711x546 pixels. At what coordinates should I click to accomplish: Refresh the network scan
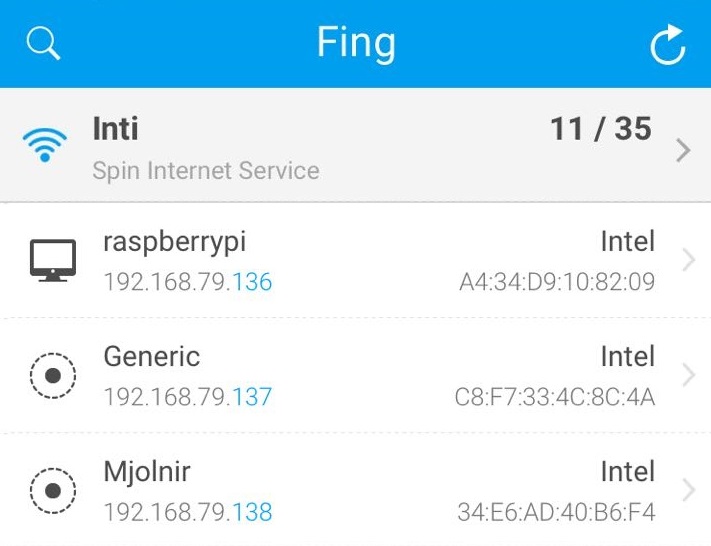(667, 44)
